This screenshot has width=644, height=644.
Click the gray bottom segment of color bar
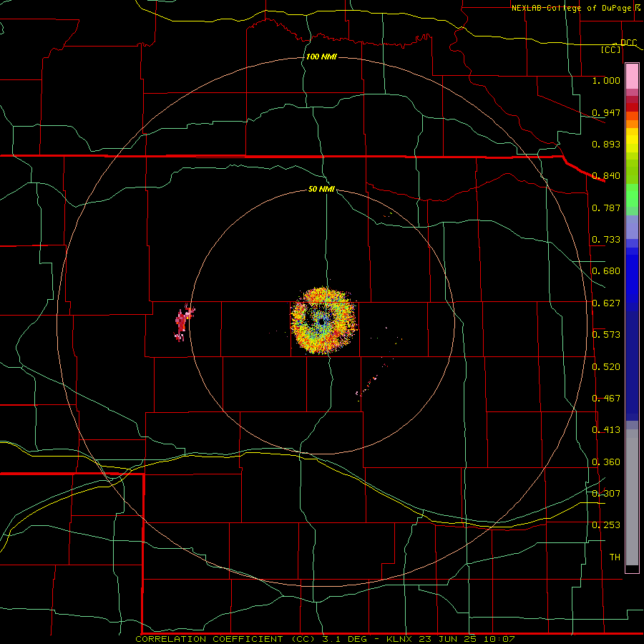pos(632,497)
